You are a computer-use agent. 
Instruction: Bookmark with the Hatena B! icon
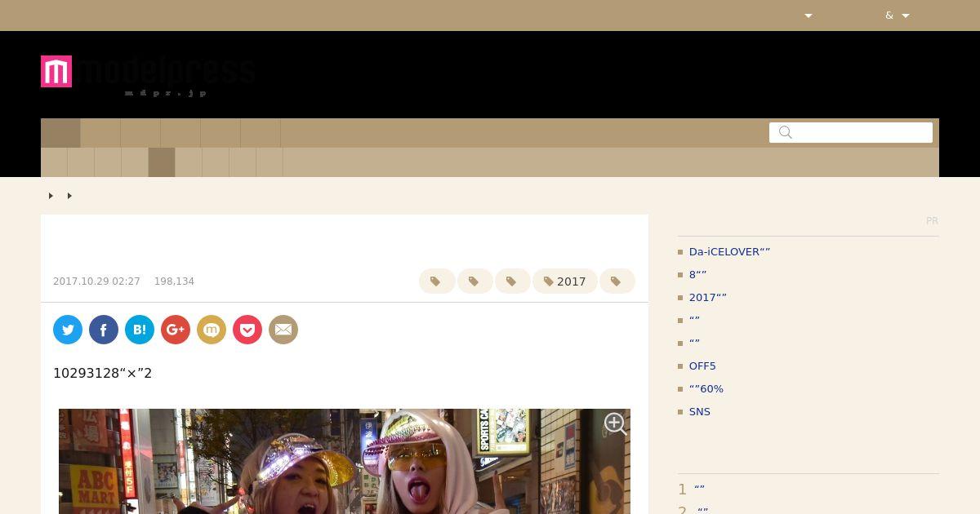[140, 330]
